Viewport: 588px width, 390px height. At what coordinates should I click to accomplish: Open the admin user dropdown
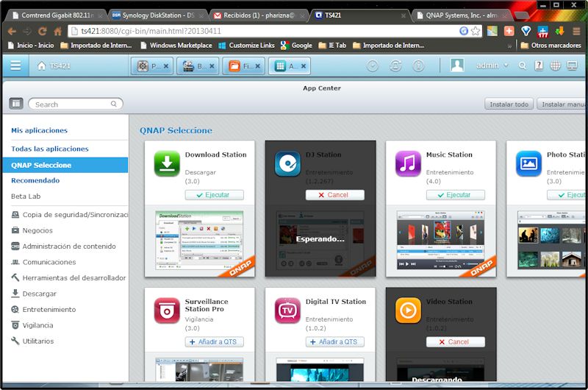[x=492, y=65]
